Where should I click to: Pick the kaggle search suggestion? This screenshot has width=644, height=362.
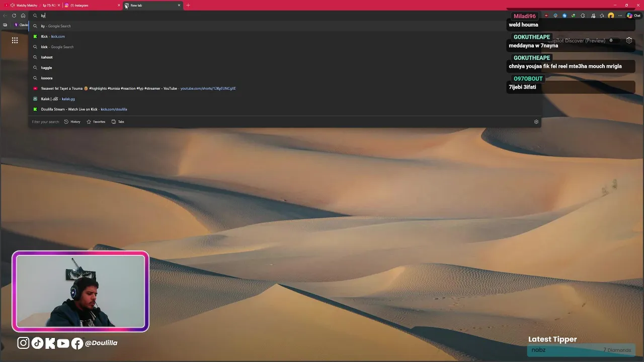(285, 67)
